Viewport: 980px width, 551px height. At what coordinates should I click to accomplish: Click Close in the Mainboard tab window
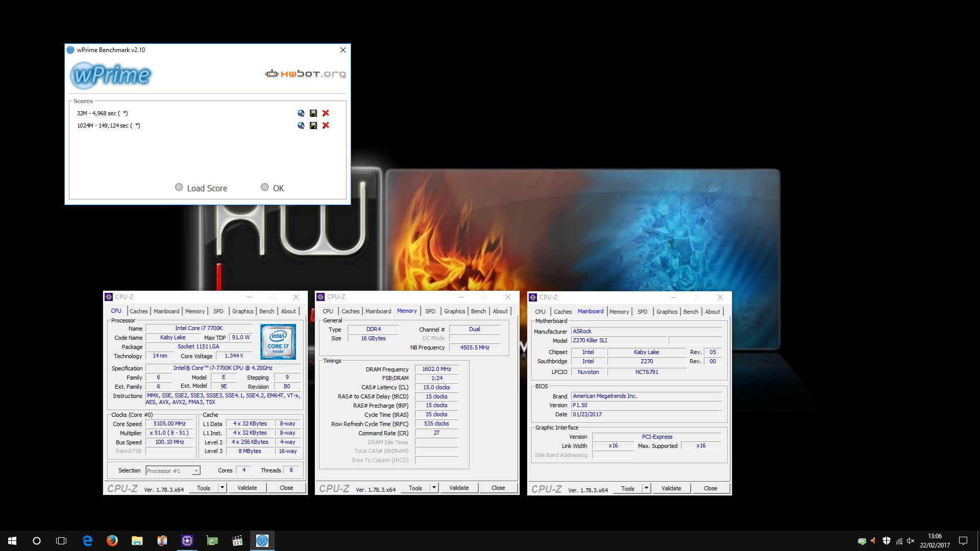[x=710, y=488]
